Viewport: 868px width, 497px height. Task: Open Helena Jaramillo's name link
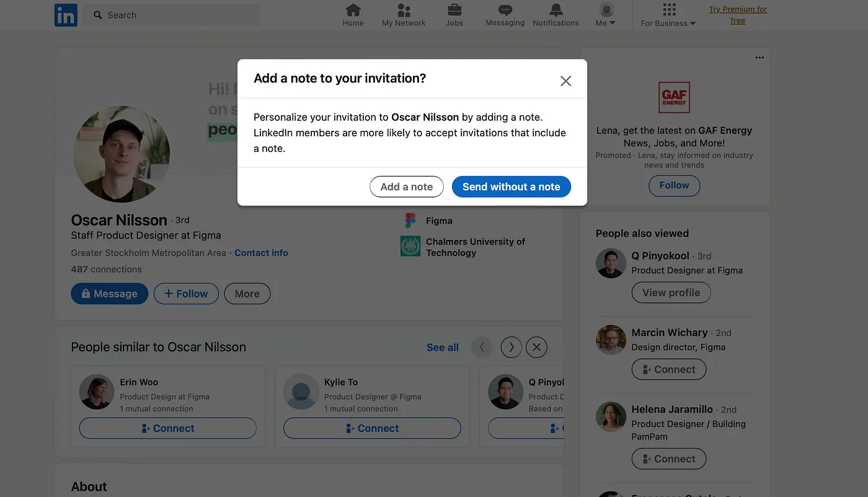(672, 409)
